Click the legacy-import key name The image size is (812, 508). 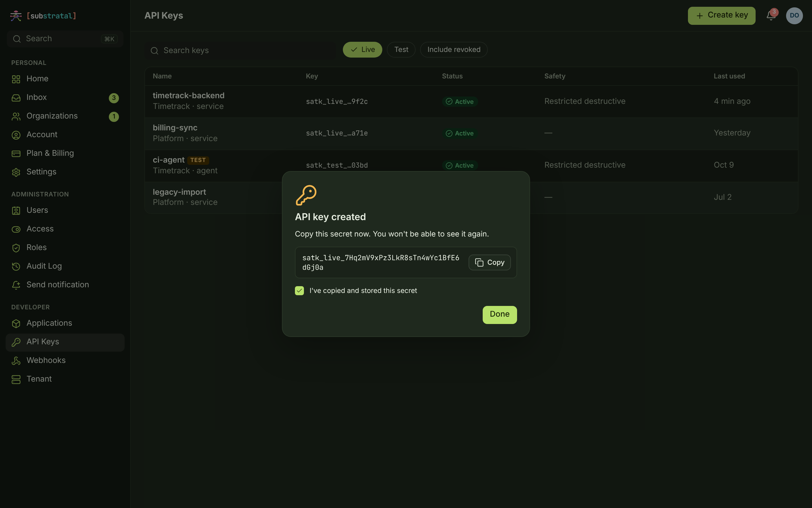click(180, 192)
